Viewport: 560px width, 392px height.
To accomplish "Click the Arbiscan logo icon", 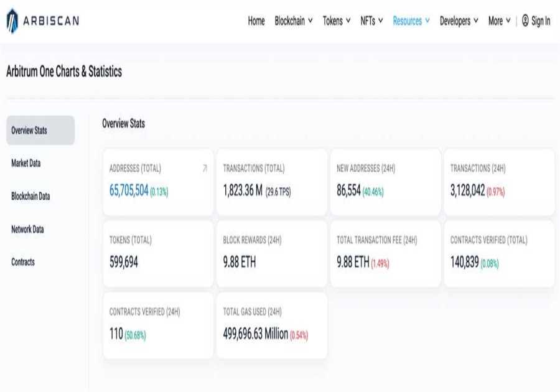I will [12, 21].
